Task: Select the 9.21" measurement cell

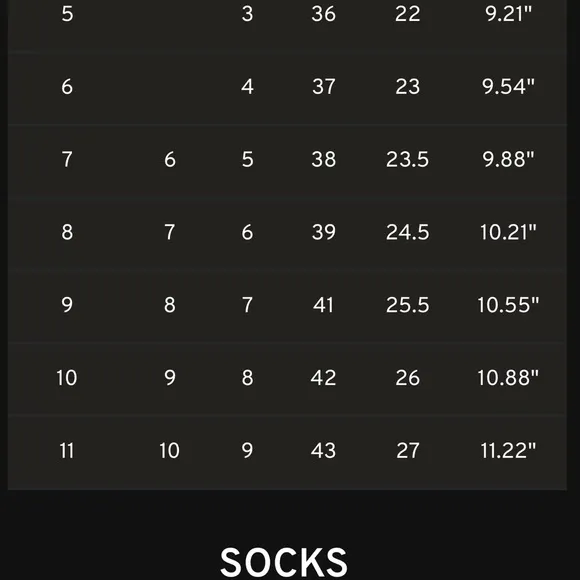Action: point(508,14)
